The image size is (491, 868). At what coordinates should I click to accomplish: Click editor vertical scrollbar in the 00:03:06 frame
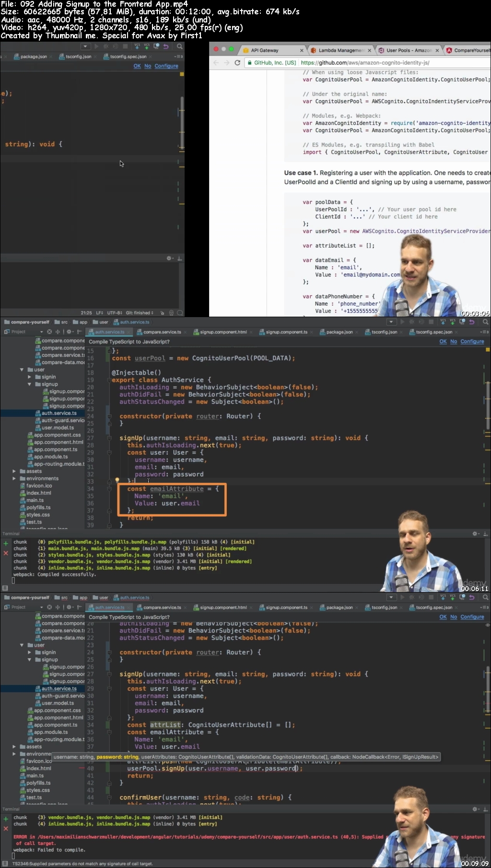[182, 122]
